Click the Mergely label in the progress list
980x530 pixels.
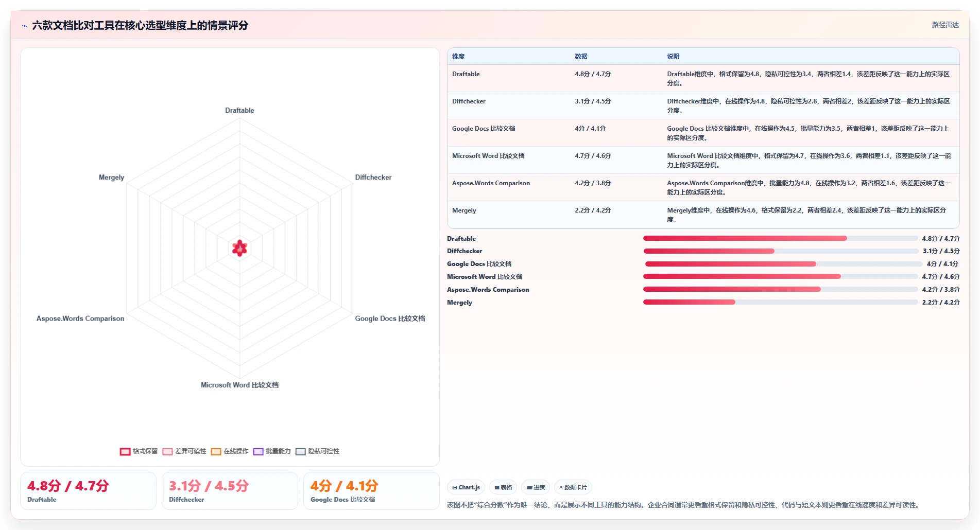459,303
